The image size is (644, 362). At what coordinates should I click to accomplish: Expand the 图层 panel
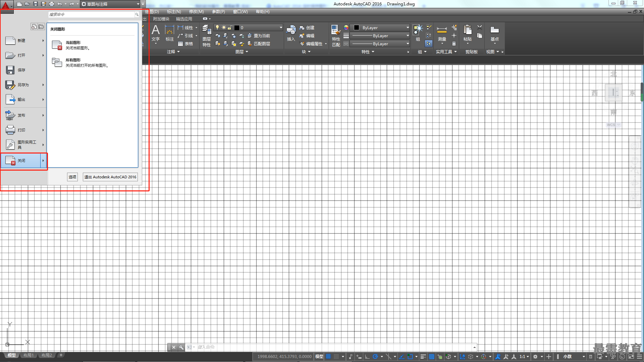click(241, 52)
